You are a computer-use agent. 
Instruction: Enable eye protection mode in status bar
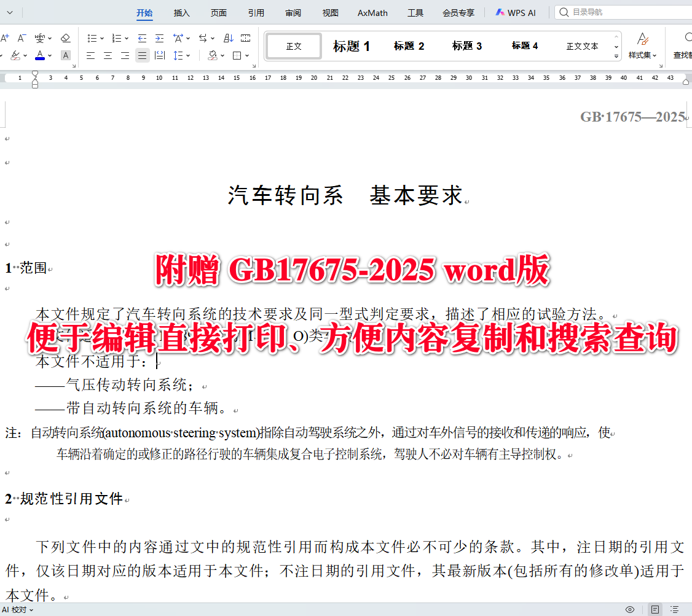(x=630, y=610)
